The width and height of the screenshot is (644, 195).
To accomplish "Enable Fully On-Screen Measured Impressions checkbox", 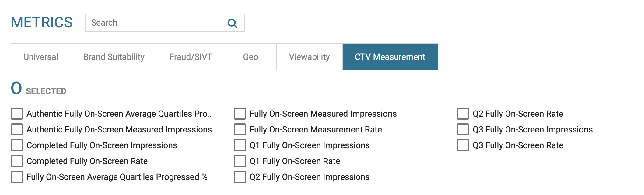I will coord(240,114).
